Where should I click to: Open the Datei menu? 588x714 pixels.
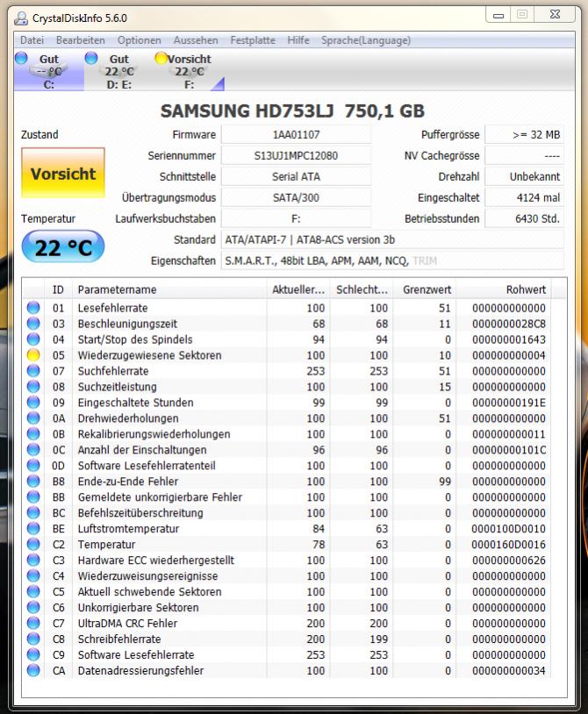click(32, 40)
